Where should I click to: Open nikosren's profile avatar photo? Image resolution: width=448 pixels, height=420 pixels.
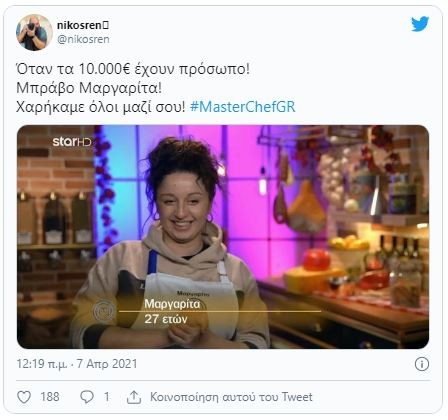point(34,32)
